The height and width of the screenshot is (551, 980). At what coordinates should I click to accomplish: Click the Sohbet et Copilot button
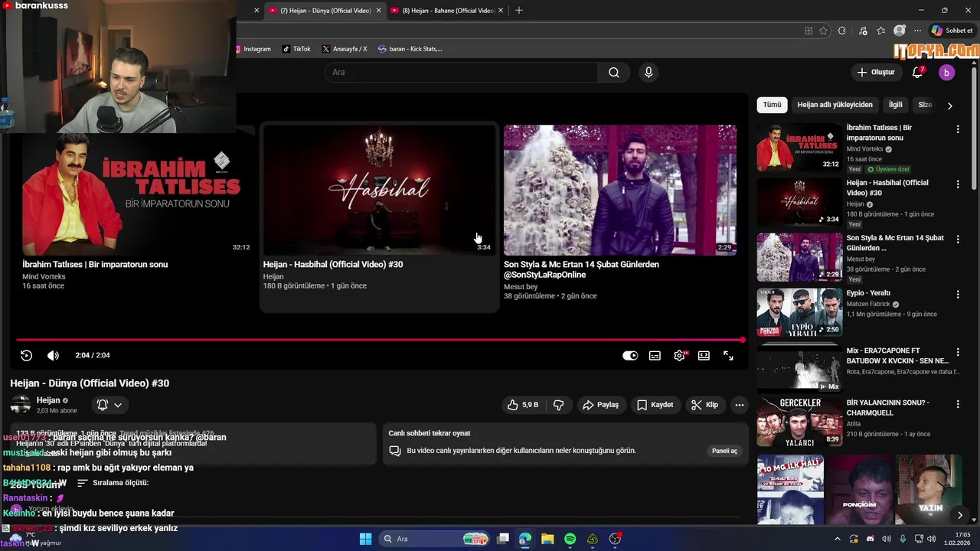pyautogui.click(x=952, y=31)
